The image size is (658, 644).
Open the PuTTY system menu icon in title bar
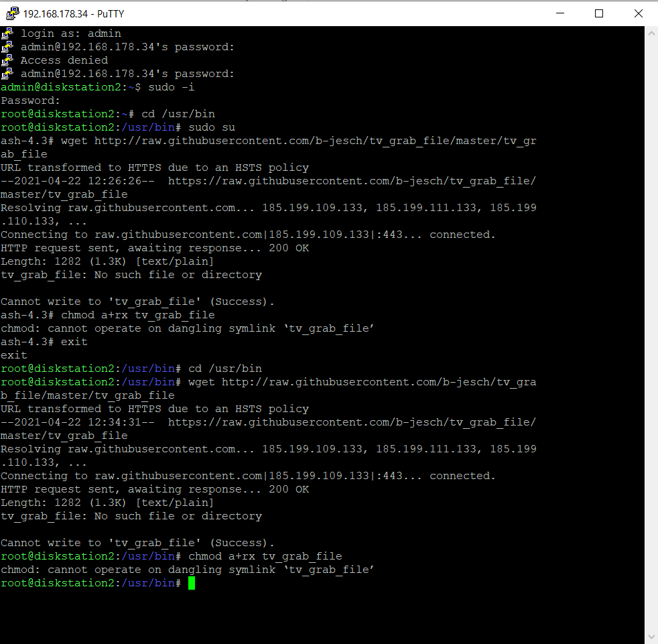pyautogui.click(x=13, y=14)
